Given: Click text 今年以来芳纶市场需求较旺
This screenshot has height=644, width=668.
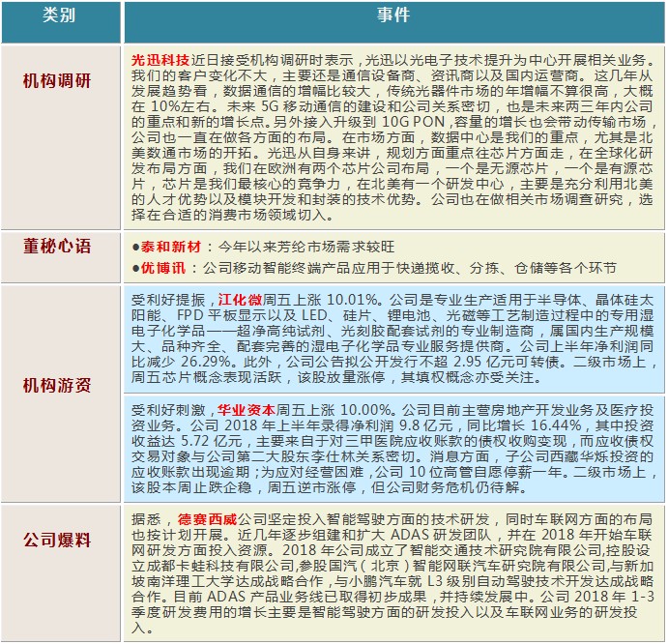Looking at the screenshot, I should 306,247.
